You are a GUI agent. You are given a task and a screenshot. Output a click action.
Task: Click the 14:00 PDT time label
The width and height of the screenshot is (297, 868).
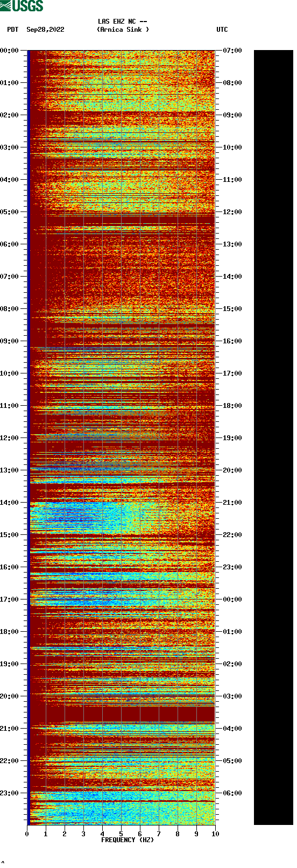tap(9, 503)
